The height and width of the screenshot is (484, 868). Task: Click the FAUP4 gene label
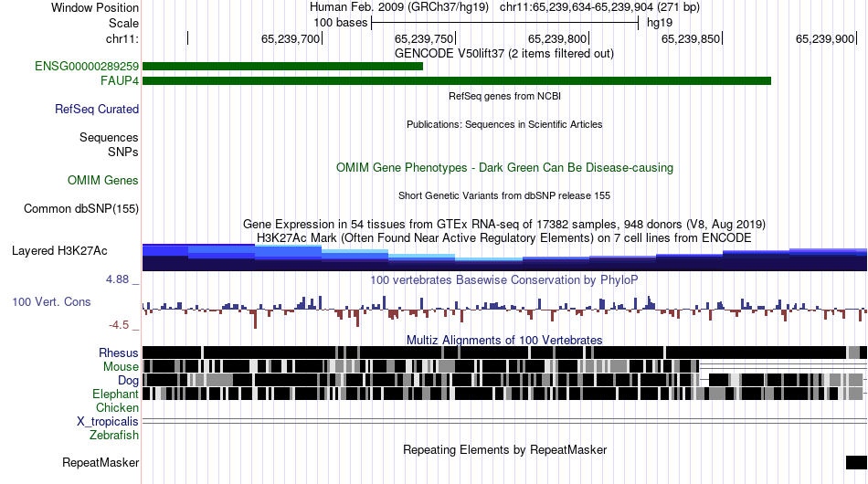(120, 80)
